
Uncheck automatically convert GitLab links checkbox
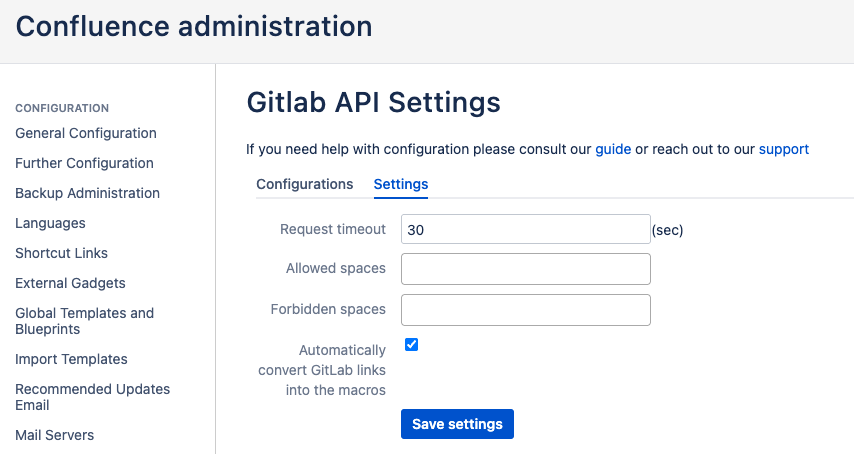pos(411,345)
